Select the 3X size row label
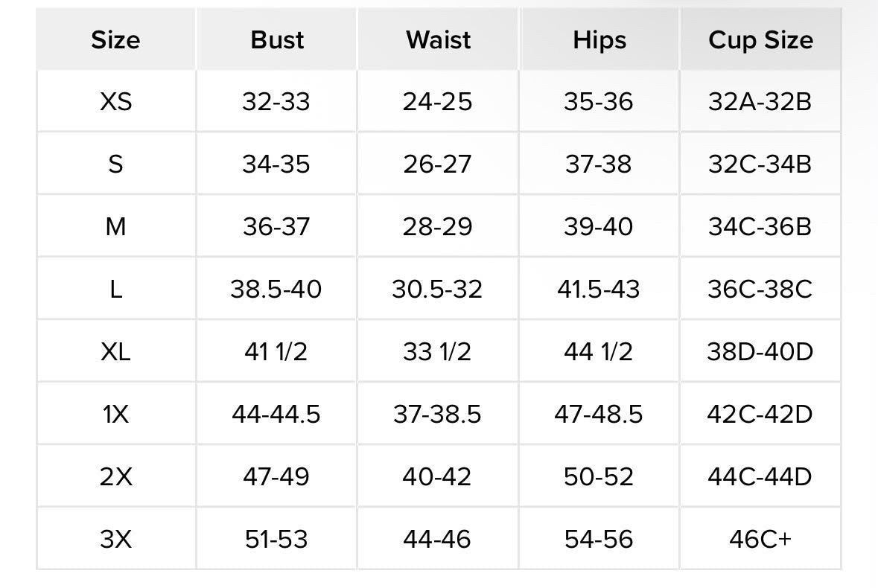 116,540
